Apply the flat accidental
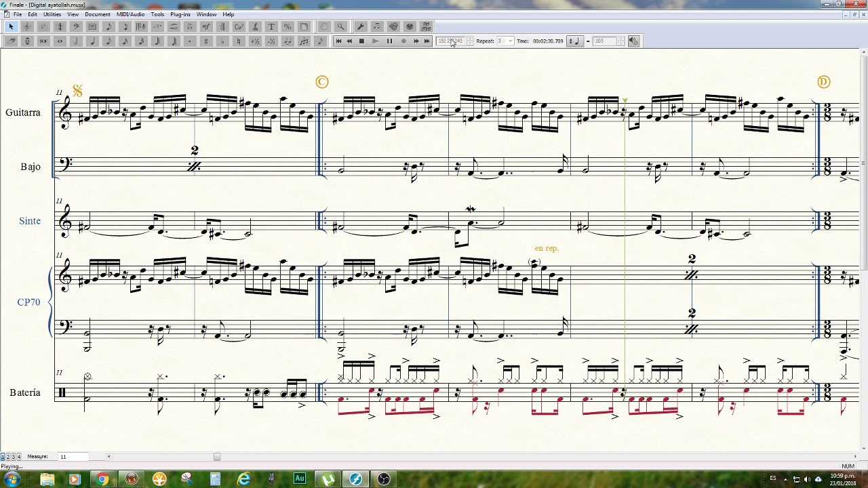 222,41
